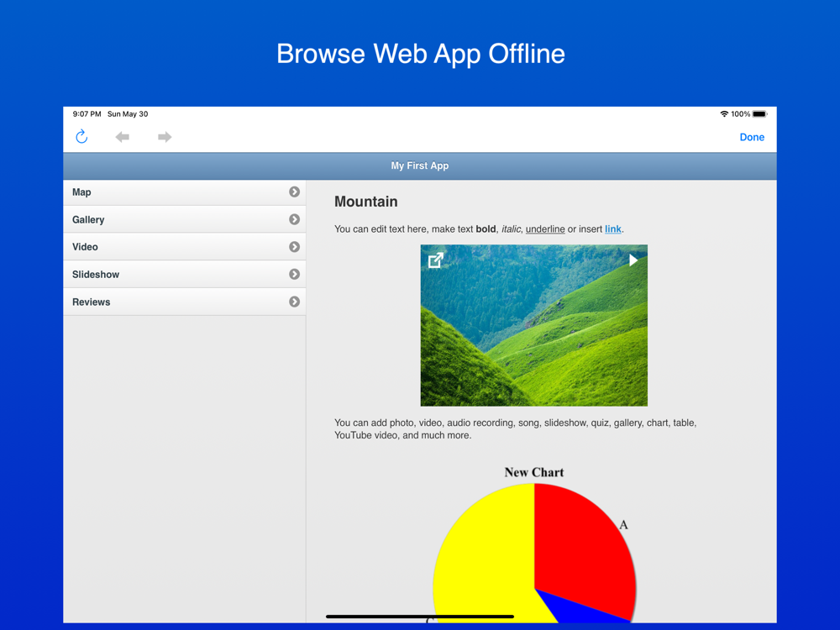Click the underlined word 'underline'
The height and width of the screenshot is (630, 840).
(x=545, y=229)
